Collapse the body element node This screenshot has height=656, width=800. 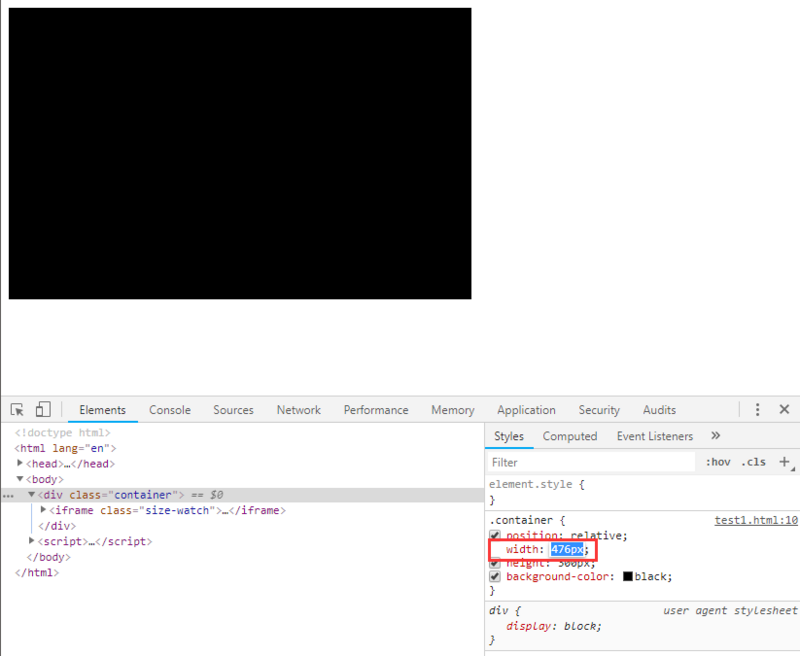(20, 478)
